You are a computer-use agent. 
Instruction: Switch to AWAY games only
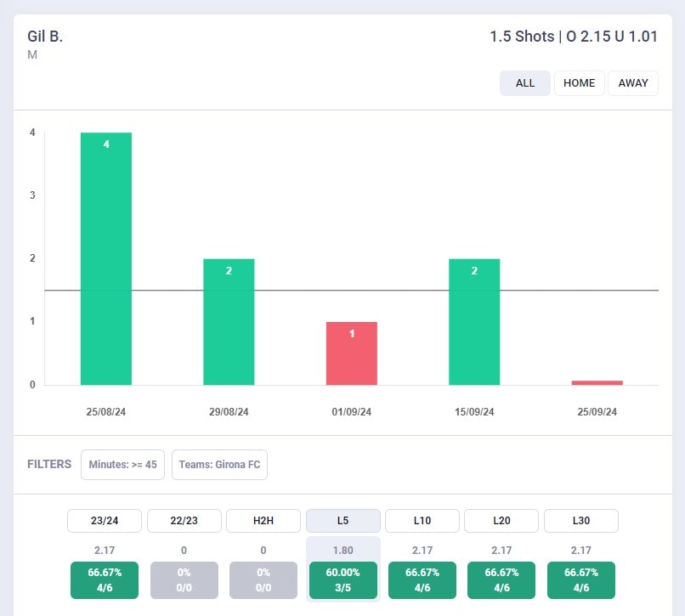pyautogui.click(x=633, y=83)
